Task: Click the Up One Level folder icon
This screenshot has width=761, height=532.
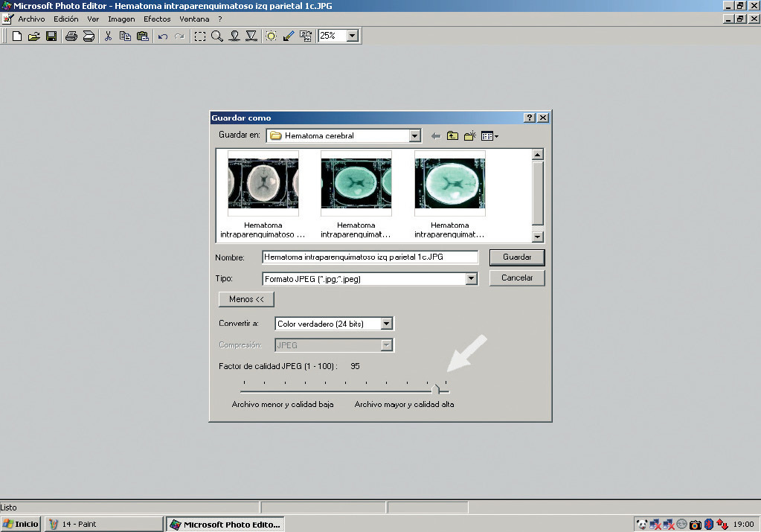Action: 452,136
